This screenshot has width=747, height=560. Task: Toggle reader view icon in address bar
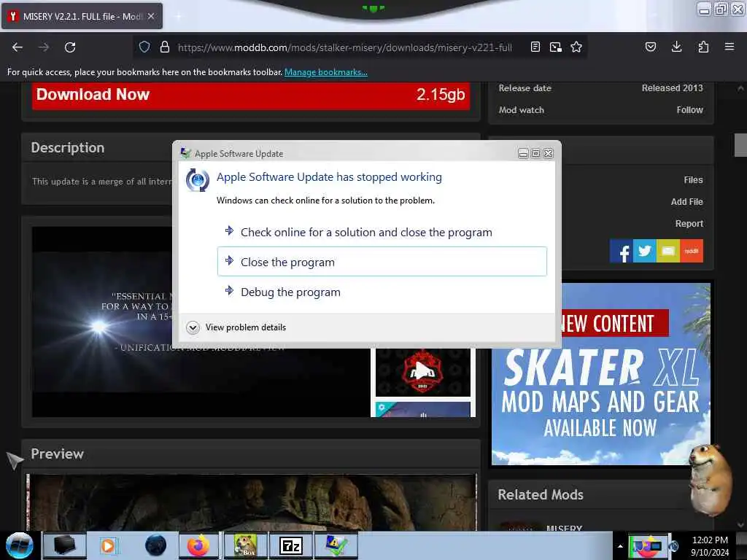point(535,47)
